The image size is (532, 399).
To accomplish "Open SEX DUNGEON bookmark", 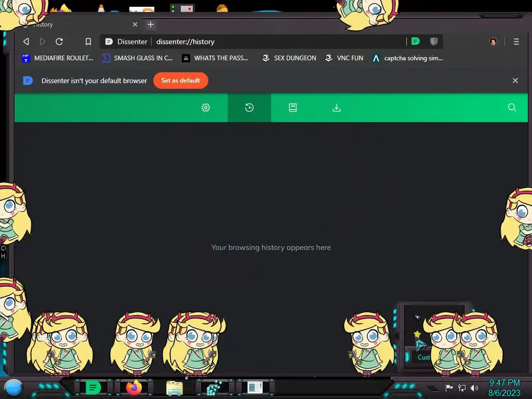I will [x=289, y=58].
